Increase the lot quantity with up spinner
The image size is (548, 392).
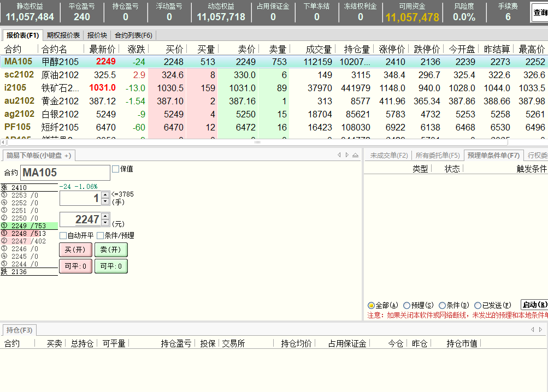pyautogui.click(x=105, y=195)
